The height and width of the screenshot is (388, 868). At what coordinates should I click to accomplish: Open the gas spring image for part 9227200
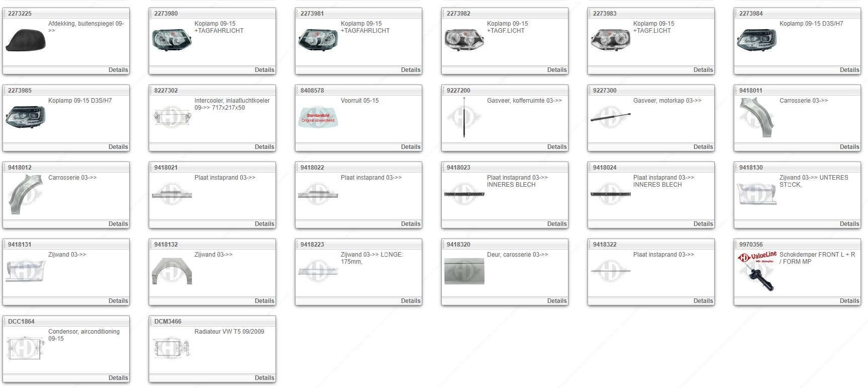pyautogui.click(x=464, y=117)
